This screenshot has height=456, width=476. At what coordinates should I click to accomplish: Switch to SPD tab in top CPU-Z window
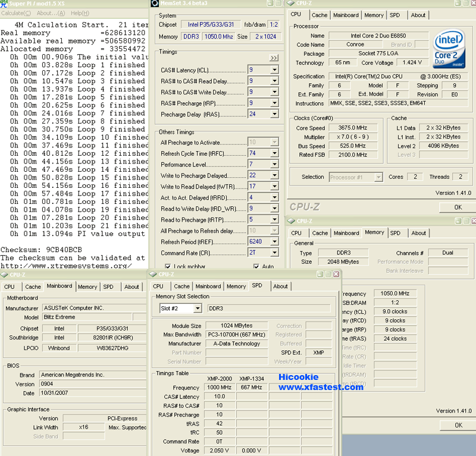394,15
